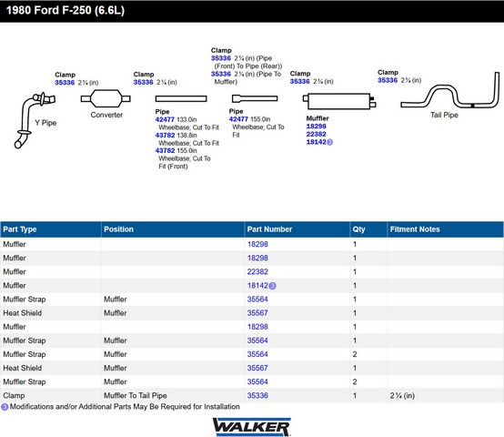Select the Tail Pipe drawing
This screenshot has width=504, height=437.
450,91
